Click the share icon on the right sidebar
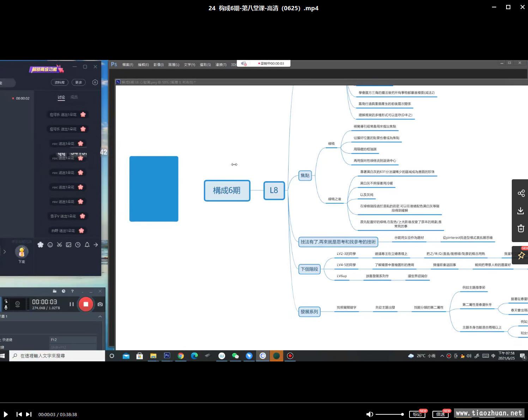 point(521,193)
